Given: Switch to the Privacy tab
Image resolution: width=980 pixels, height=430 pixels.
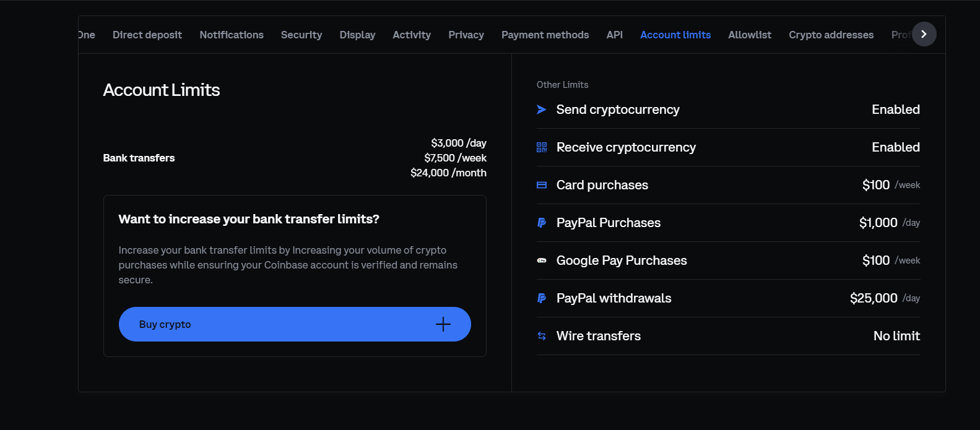Looking at the screenshot, I should click(466, 35).
